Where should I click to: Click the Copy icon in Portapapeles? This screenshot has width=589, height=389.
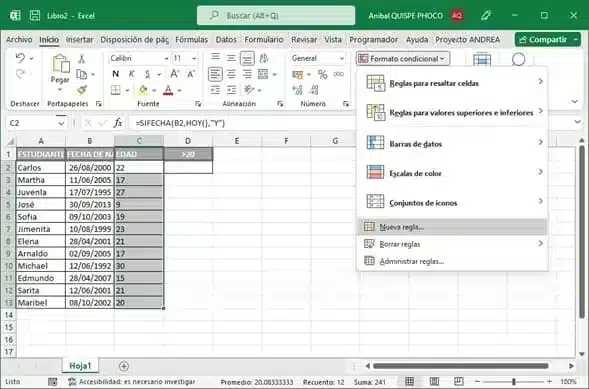(82, 74)
